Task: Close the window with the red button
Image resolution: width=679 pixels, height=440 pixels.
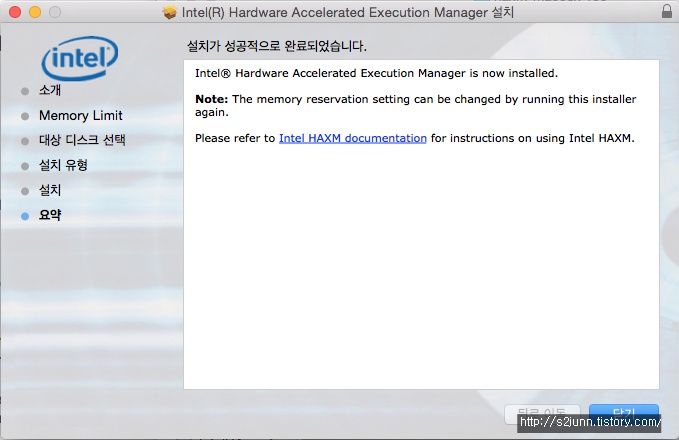Action: (x=15, y=12)
